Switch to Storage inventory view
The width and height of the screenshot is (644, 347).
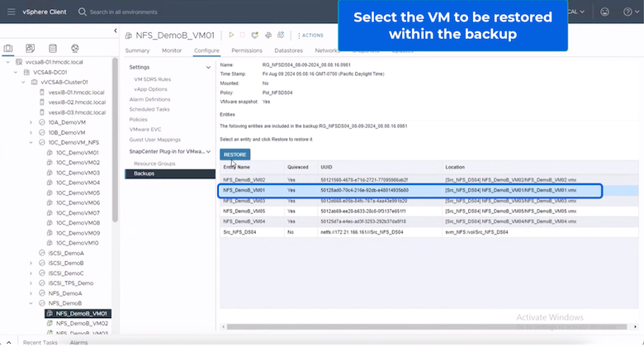click(x=53, y=48)
